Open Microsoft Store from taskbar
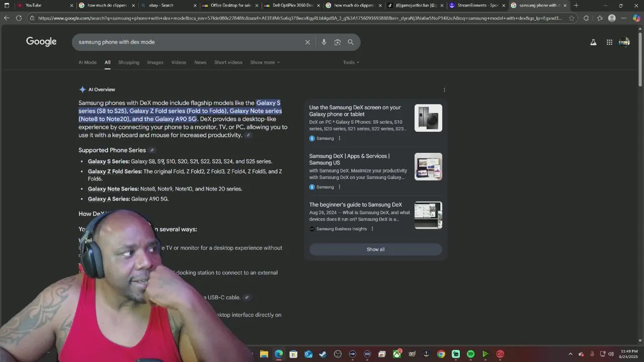644x362 pixels. coord(293,354)
